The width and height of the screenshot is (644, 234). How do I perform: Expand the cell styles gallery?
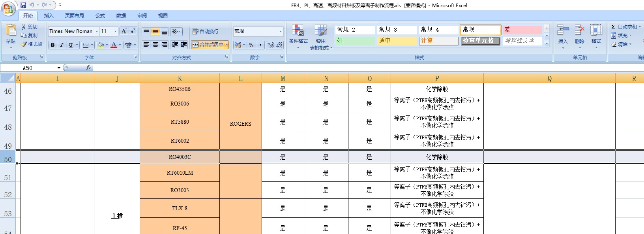coord(547,43)
